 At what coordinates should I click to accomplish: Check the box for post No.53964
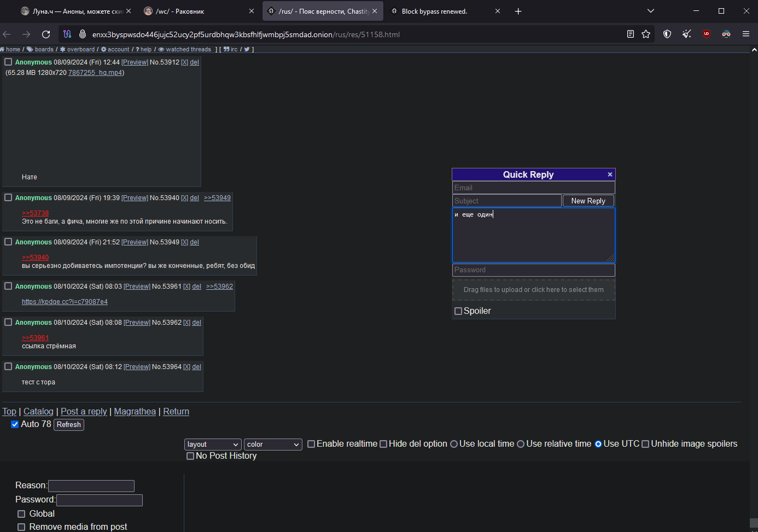8,366
